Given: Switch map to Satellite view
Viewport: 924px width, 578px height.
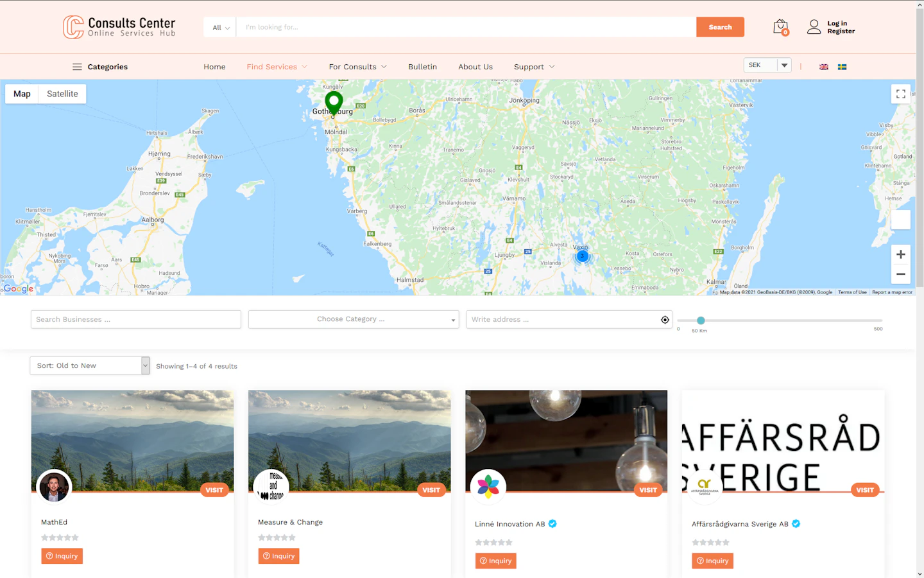Looking at the screenshot, I should tap(62, 94).
